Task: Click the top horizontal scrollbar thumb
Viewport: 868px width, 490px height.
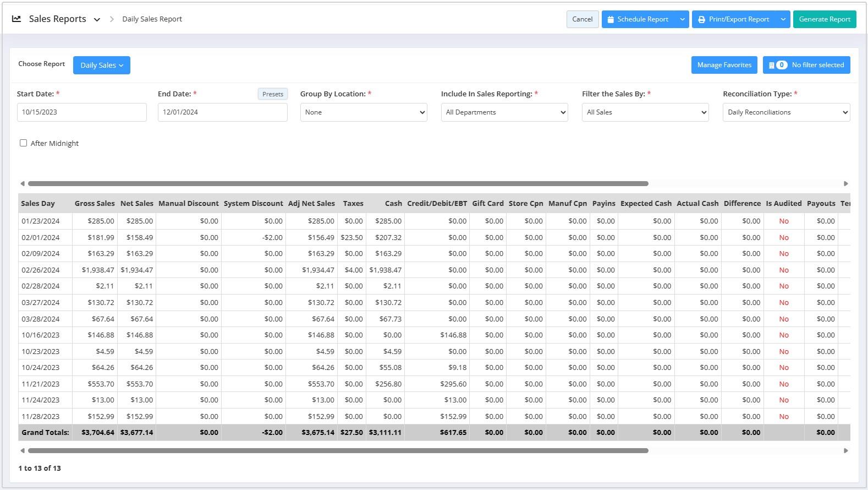Action: [338, 183]
